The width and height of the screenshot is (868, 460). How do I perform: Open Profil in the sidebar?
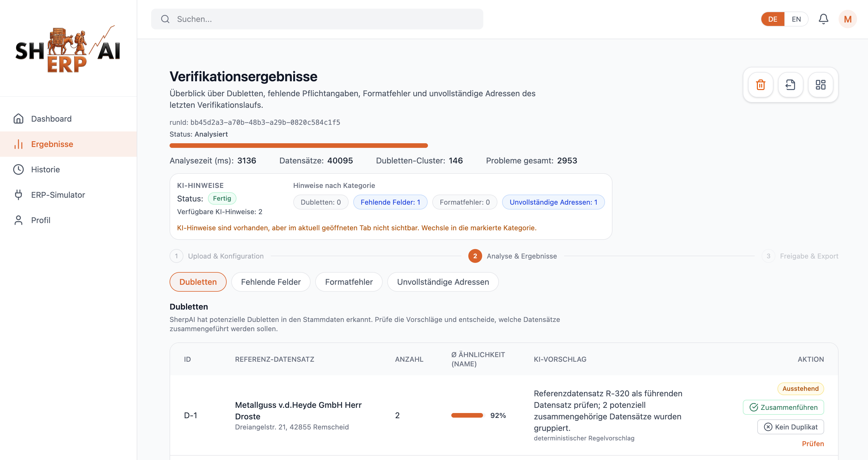[41, 220]
